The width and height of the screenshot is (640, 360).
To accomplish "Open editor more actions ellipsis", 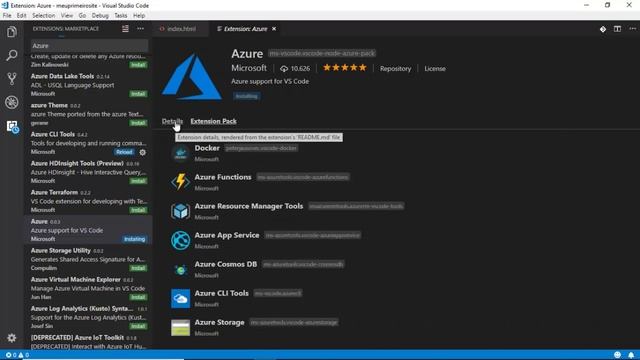I will 632,29.
